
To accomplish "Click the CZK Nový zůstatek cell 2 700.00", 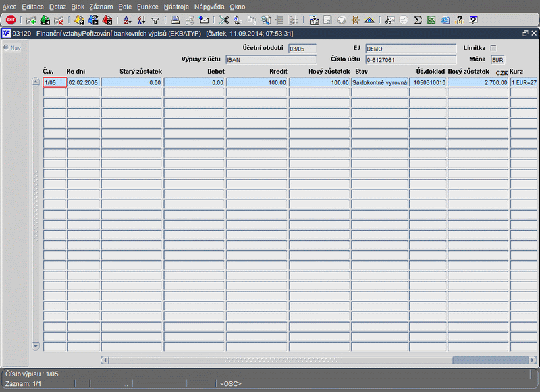I will pyautogui.click(x=478, y=82).
